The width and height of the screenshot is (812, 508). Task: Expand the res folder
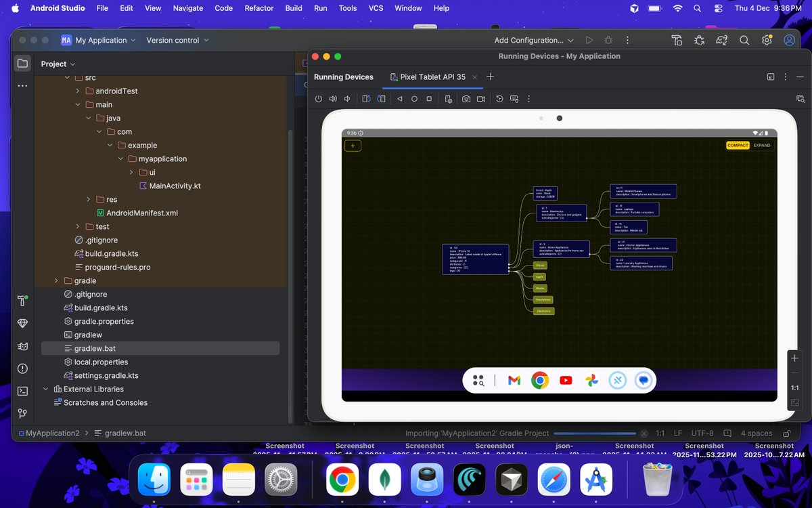(89, 199)
